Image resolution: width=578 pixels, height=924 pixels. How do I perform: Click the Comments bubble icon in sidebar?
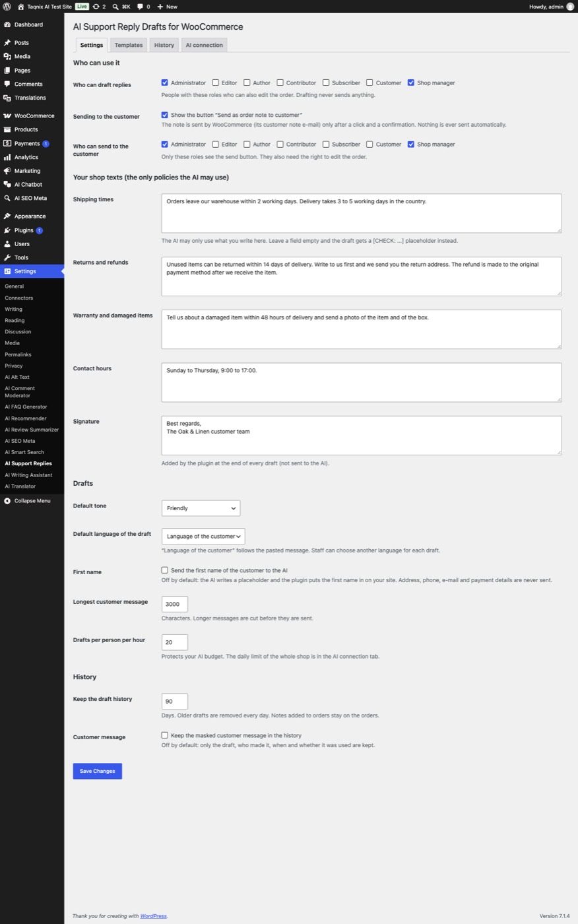coord(7,84)
